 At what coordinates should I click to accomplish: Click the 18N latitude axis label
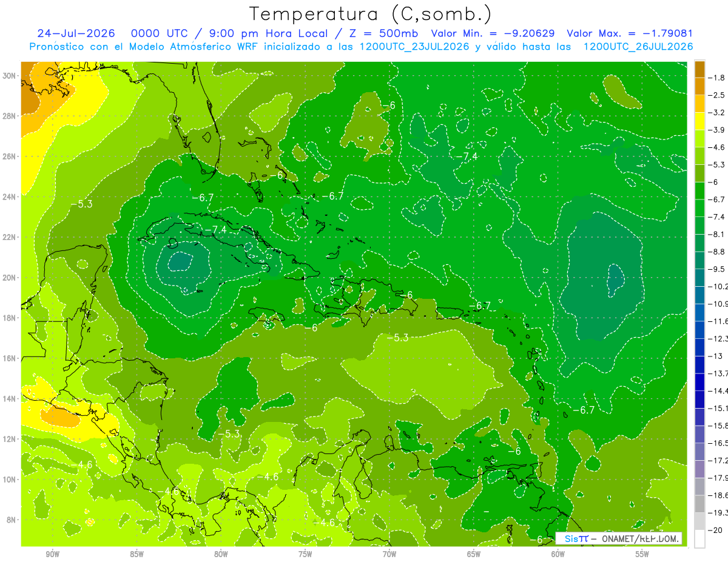tap(10, 318)
